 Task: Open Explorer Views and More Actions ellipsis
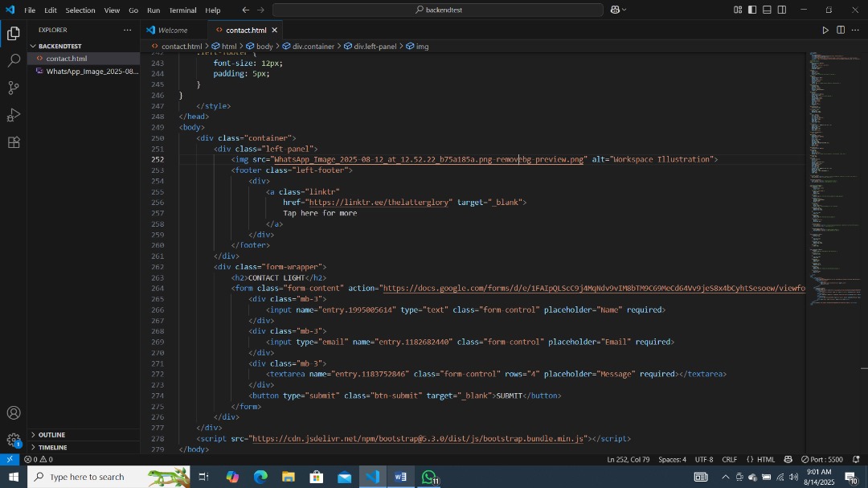[127, 30]
